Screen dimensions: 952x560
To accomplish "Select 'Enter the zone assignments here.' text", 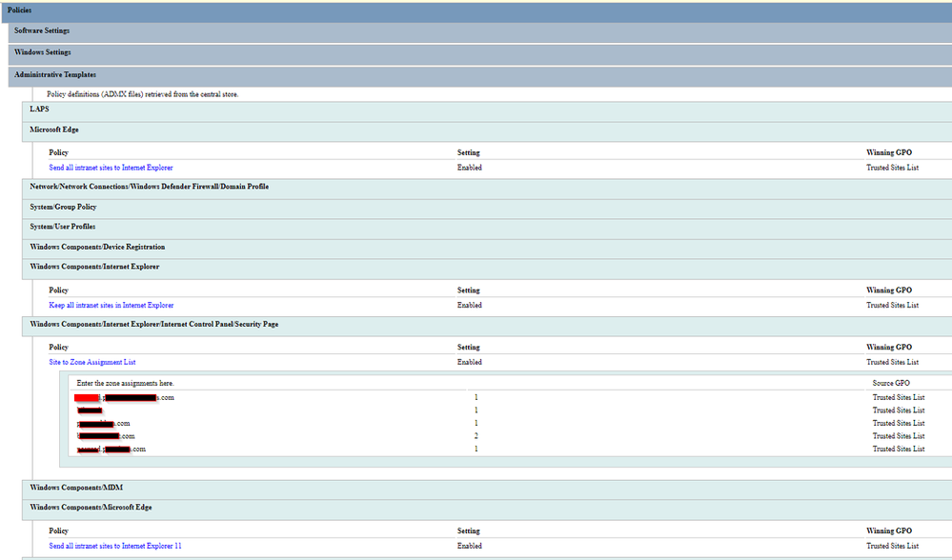I will point(125,384).
